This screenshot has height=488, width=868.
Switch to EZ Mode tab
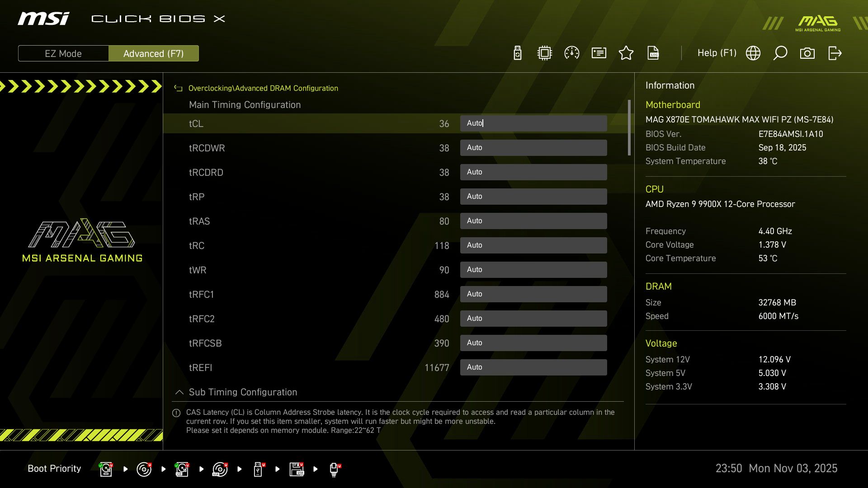63,53
